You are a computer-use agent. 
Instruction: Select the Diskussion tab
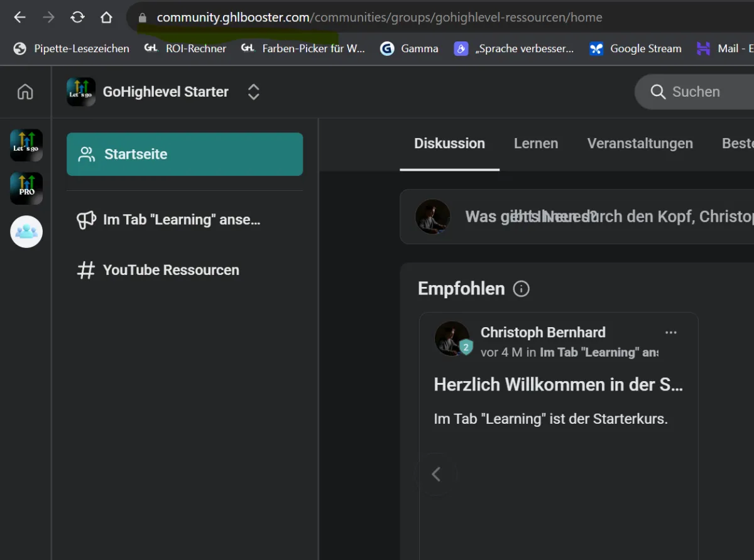tap(449, 144)
